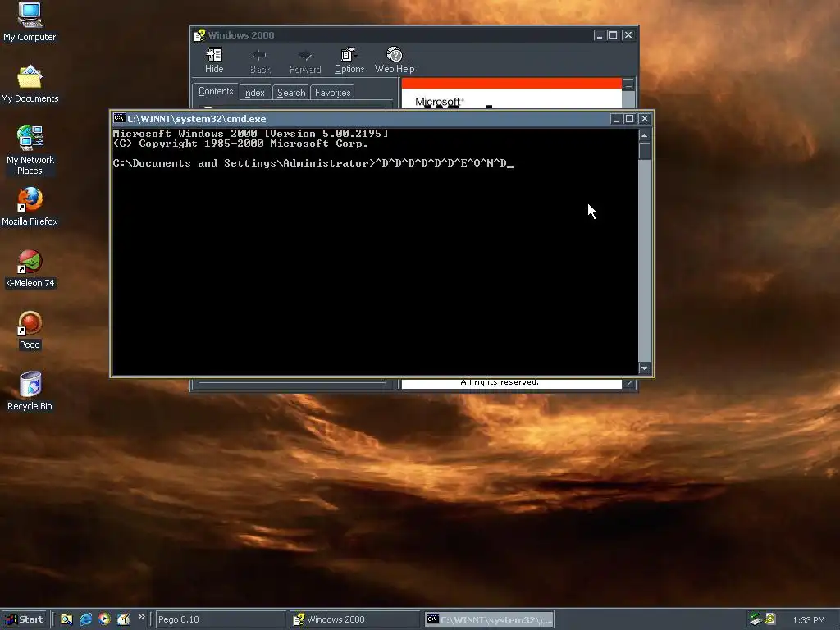This screenshot has width=840, height=630.
Task: Click cmd window scrollbar up arrow
Action: pos(645,135)
